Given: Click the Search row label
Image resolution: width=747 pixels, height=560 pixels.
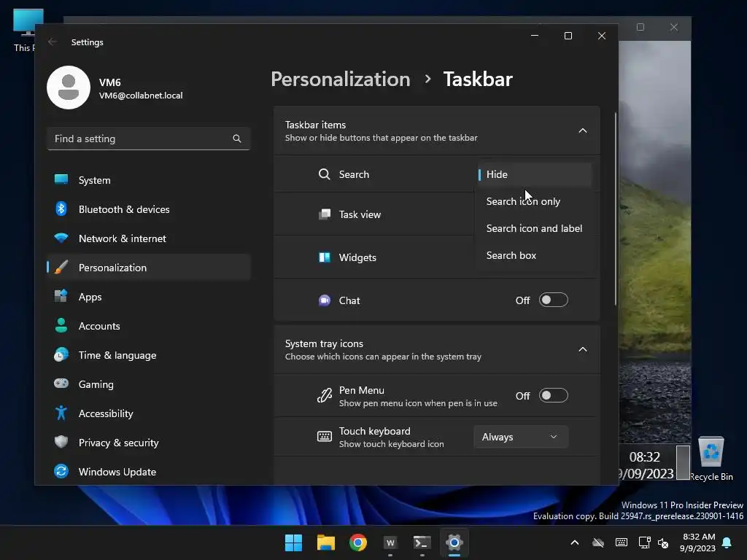Looking at the screenshot, I should pos(354,174).
